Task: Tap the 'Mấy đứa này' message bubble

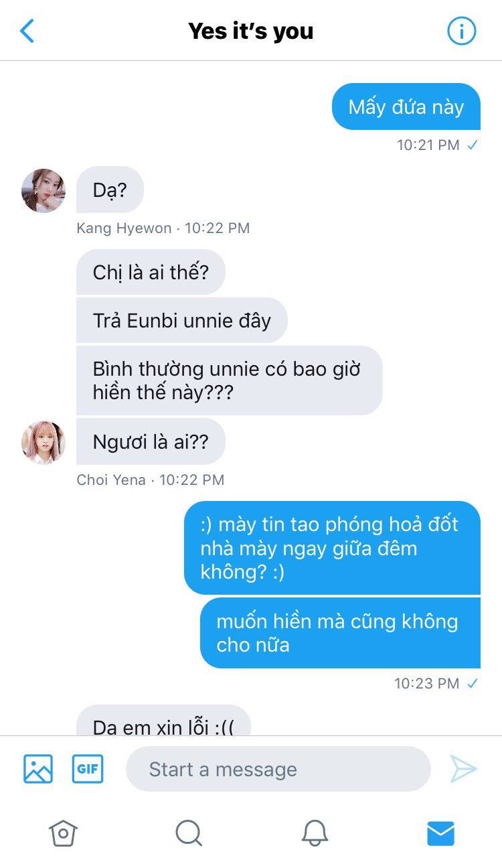Action: (406, 106)
